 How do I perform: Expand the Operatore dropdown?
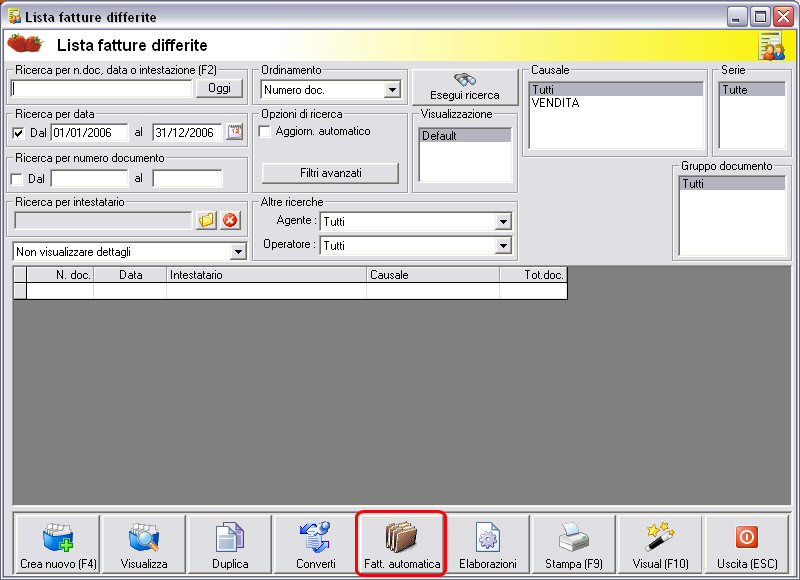(x=503, y=245)
